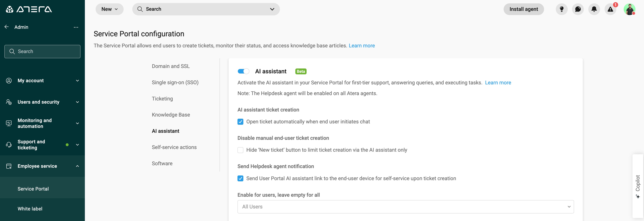644x221 pixels.
Task: Click the Monitoring and automation monitor icon
Action: [9, 123]
